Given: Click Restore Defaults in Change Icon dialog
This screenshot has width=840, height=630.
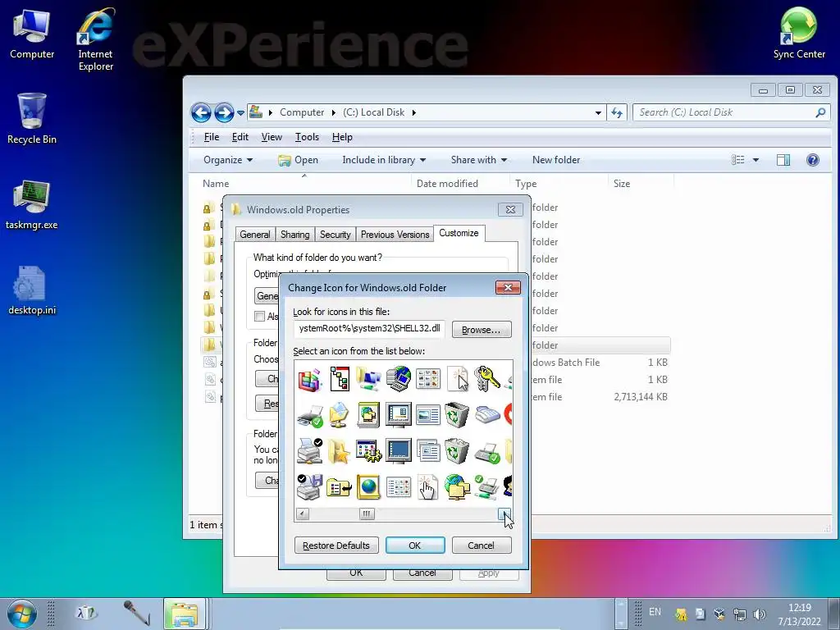Looking at the screenshot, I should (x=336, y=546).
